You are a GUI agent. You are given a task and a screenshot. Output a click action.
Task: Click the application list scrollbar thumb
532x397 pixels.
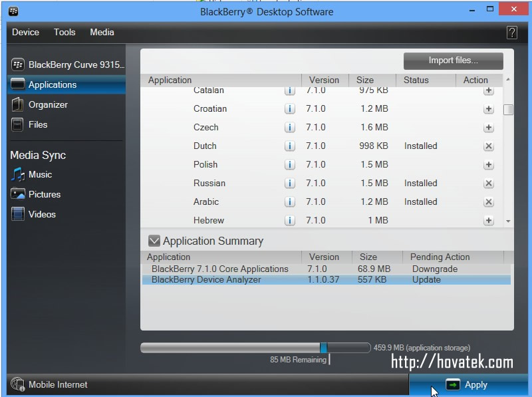coord(508,110)
